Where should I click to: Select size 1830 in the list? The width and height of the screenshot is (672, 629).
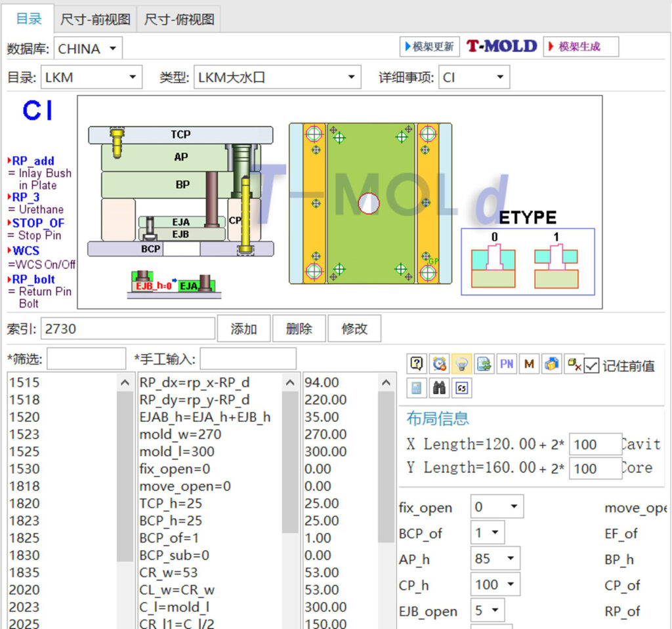coord(62,555)
